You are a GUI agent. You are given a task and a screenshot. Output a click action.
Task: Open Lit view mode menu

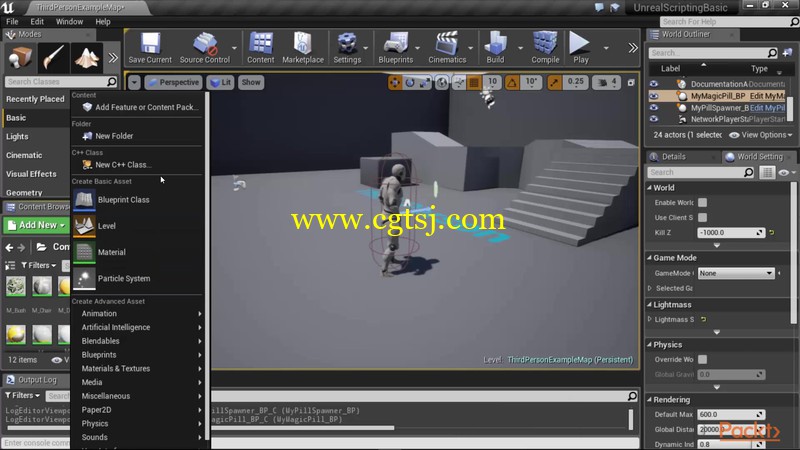click(221, 82)
